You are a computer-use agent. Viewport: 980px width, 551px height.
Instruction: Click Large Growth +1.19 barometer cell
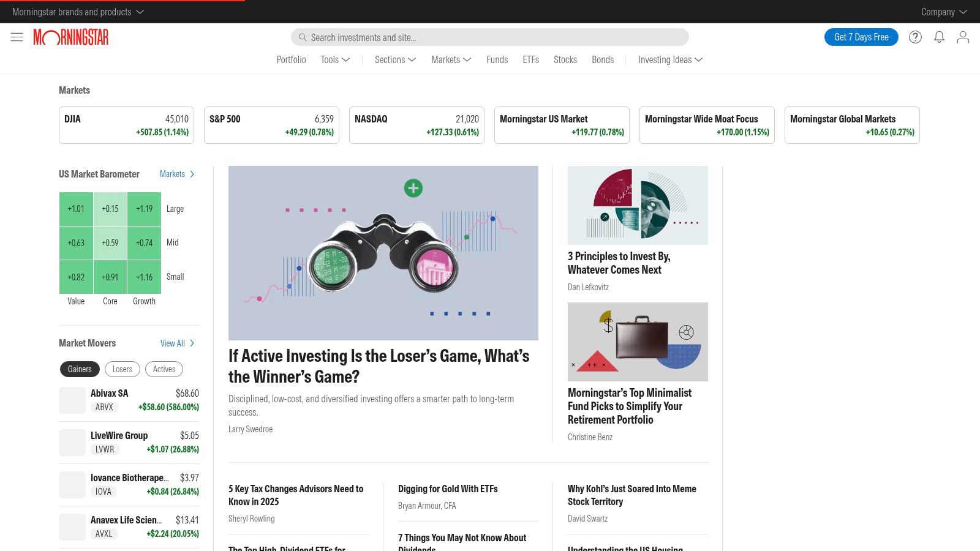145,209
